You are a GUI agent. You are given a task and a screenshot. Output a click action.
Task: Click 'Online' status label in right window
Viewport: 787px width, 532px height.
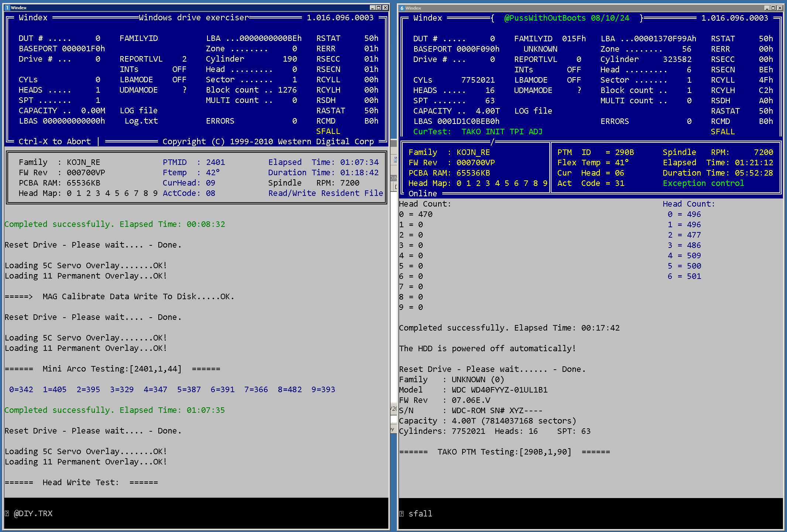pos(423,193)
